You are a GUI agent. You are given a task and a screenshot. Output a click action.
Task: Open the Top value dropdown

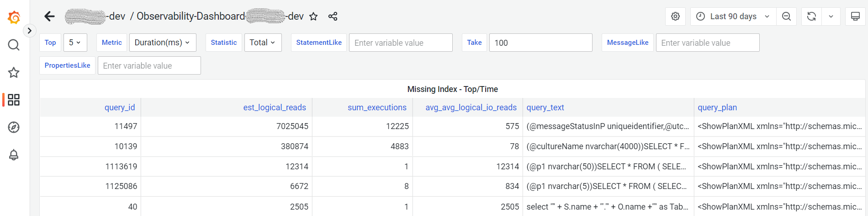(x=75, y=43)
